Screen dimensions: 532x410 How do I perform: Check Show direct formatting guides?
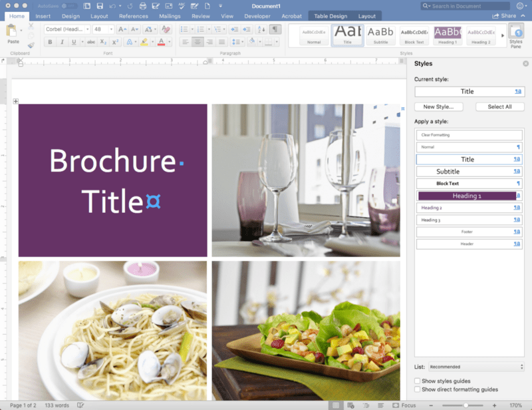coord(418,389)
